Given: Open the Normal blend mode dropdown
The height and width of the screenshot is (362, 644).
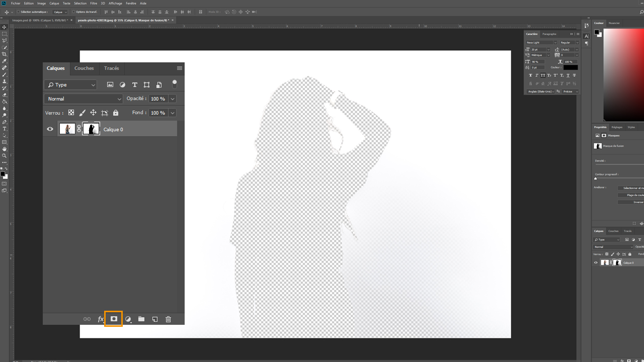Looking at the screenshot, I should [x=84, y=99].
